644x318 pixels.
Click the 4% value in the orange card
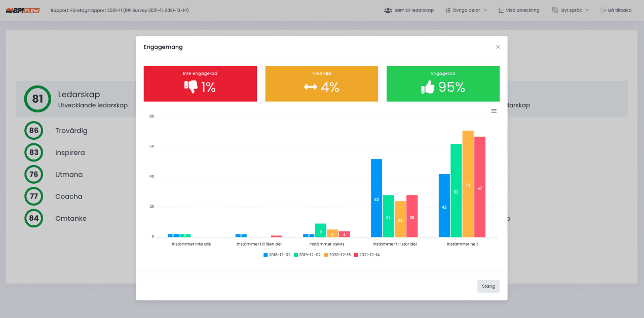point(330,87)
